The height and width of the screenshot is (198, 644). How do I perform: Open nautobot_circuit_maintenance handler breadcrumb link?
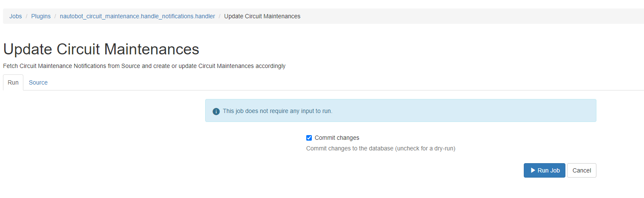click(x=137, y=16)
